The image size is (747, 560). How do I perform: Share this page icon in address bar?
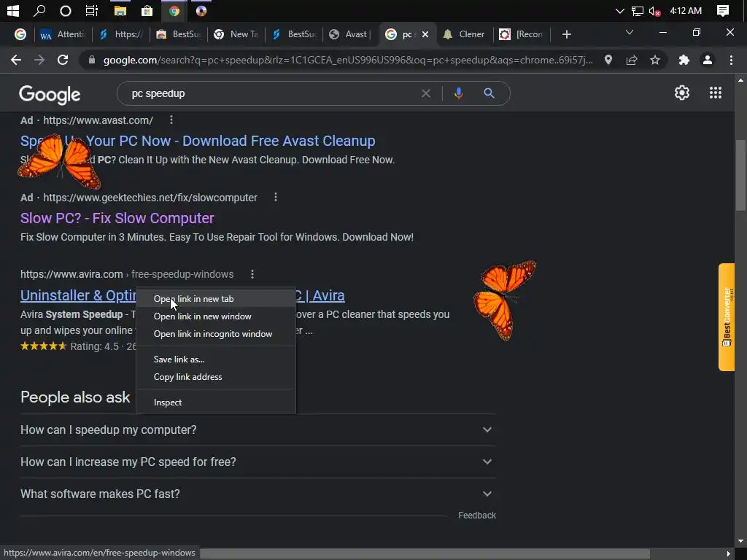pos(632,60)
